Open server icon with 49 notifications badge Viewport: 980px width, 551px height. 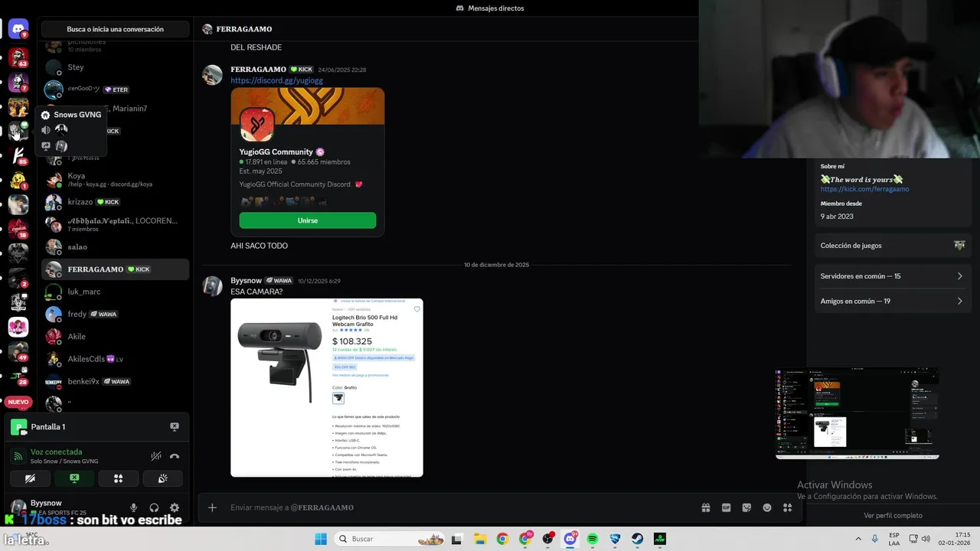(18, 351)
